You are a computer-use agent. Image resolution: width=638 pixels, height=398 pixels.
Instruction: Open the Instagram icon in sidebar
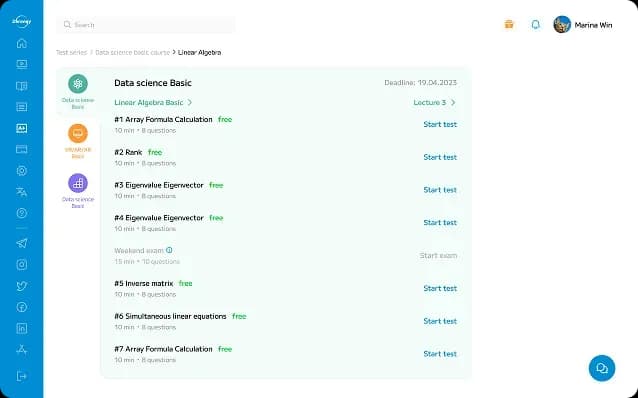[22, 265]
